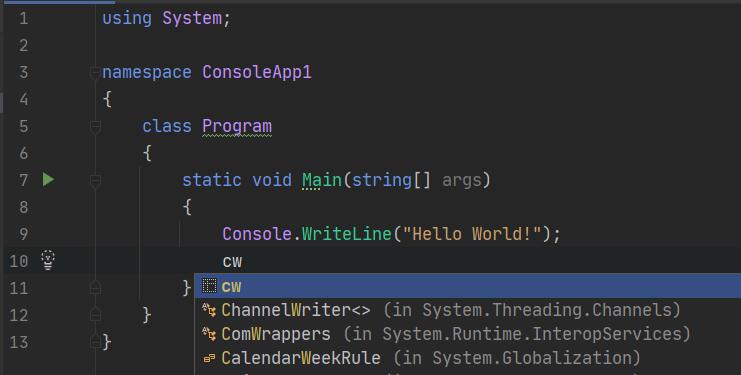Click the cw live template icon
Screen dimensions: 741x375
[x=209, y=286]
